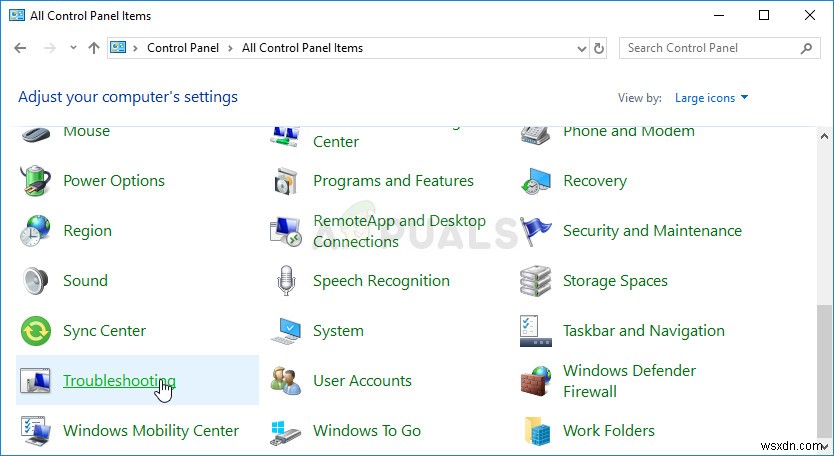Click the Troubleshooting monitor icon

point(36,381)
